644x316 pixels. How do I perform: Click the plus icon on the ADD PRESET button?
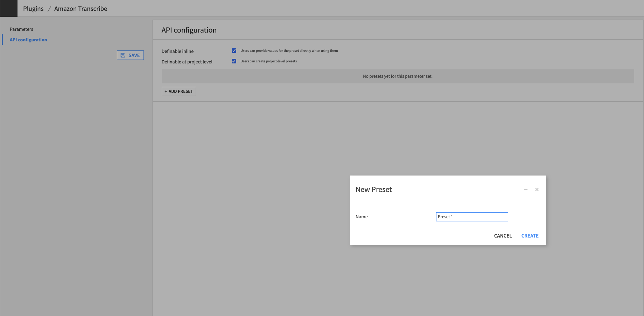166,91
